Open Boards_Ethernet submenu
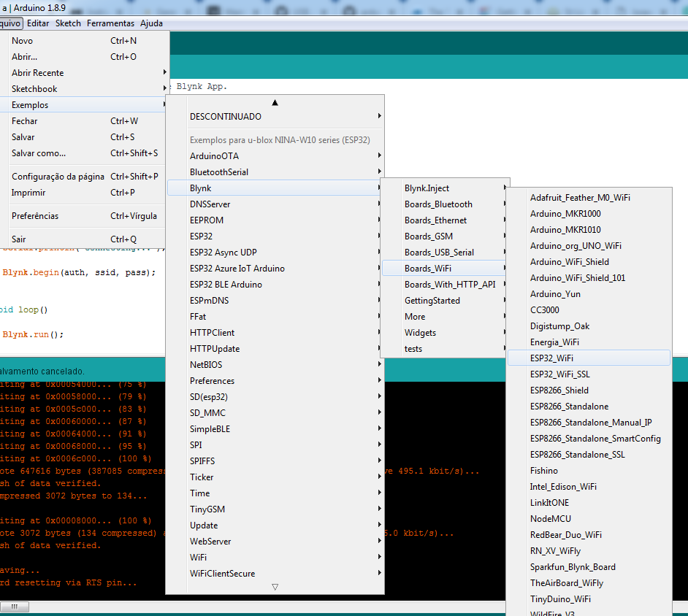The height and width of the screenshot is (616, 688). (x=445, y=220)
